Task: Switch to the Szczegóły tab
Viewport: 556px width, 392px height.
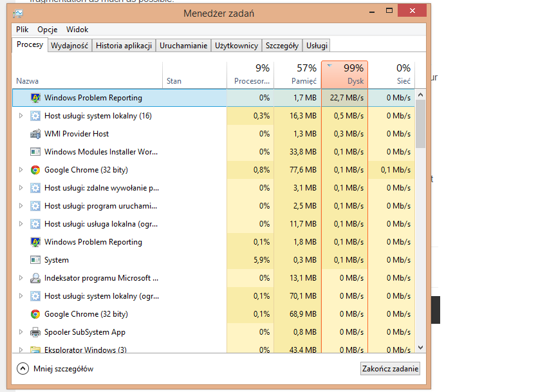Action: (282, 46)
